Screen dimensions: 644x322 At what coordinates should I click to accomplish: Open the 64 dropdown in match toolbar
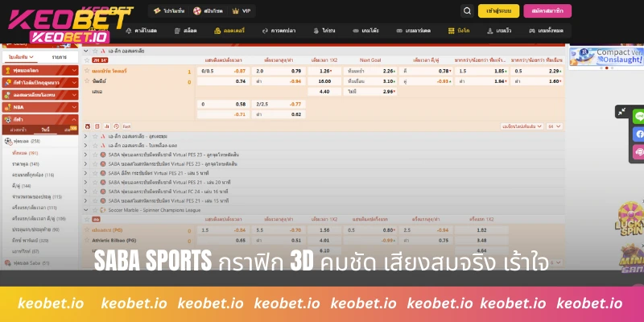click(x=555, y=126)
